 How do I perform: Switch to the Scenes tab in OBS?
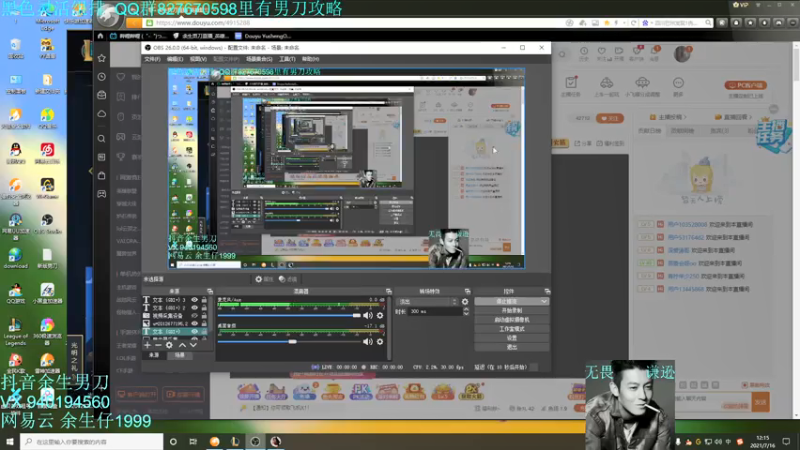[180, 355]
